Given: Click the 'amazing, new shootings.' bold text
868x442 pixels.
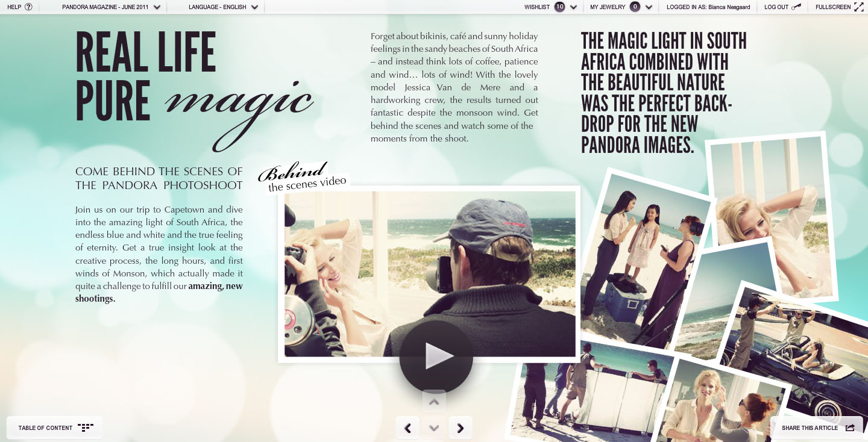Looking at the screenshot, I should pyautogui.click(x=159, y=292).
